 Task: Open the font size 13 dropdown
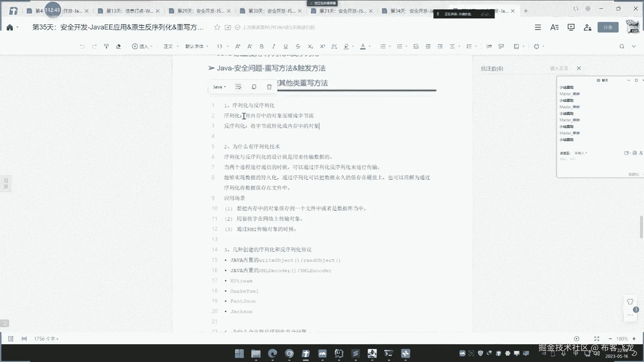(222, 47)
